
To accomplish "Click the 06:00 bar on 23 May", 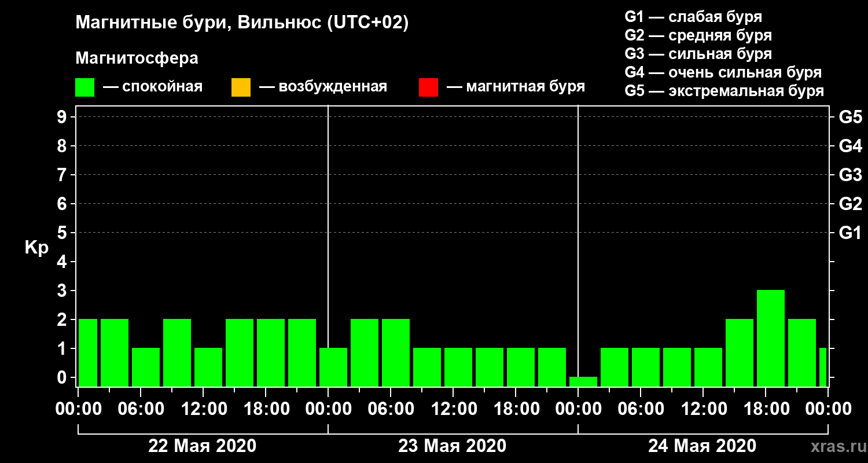I will 396,352.
